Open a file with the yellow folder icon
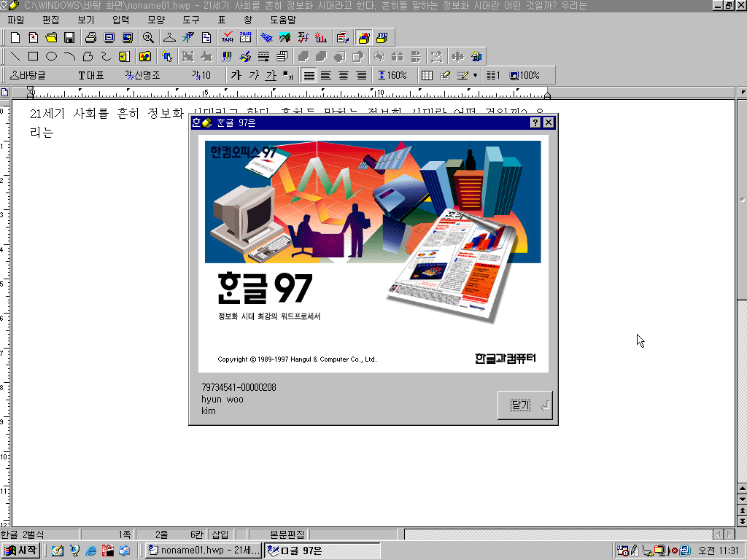Image resolution: width=747 pixels, height=560 pixels. point(52,38)
